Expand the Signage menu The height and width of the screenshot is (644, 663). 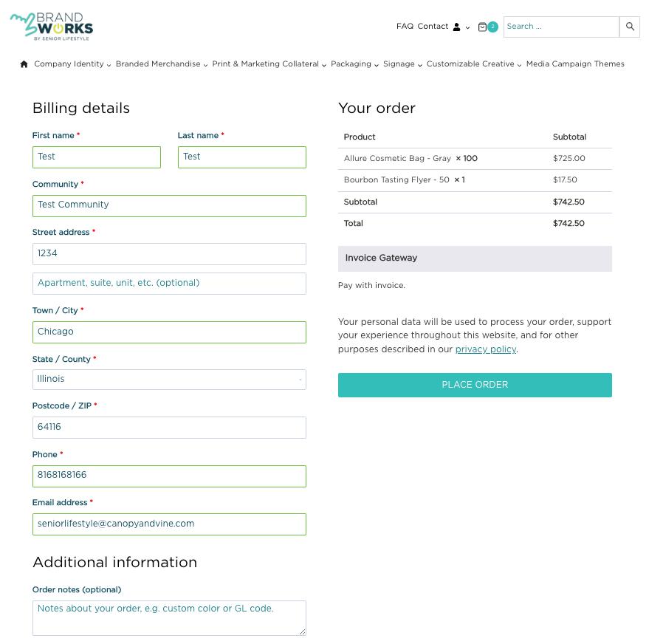point(402,64)
